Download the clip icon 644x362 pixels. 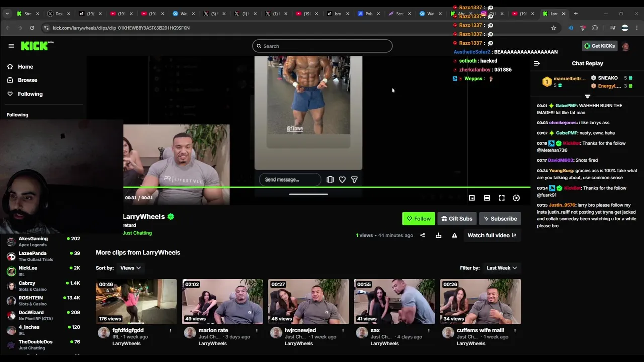tap(438, 235)
